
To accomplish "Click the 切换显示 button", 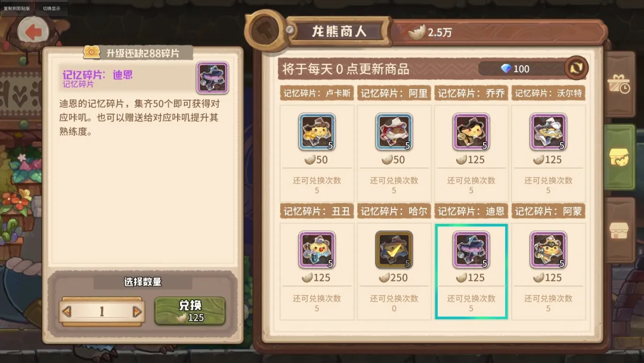I will click(51, 8).
